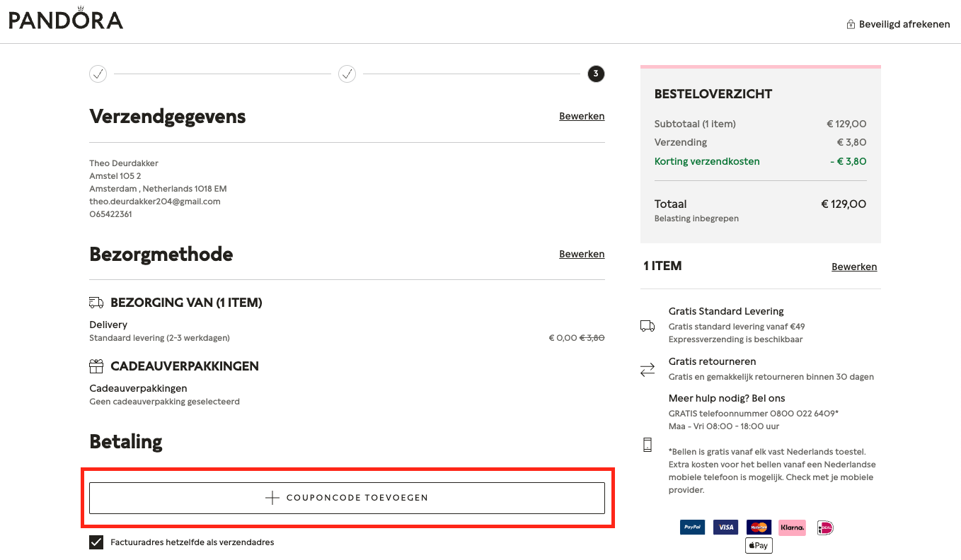
Task: Edit shipping details via Bewerken next to Verzendgegevens
Action: tap(582, 116)
